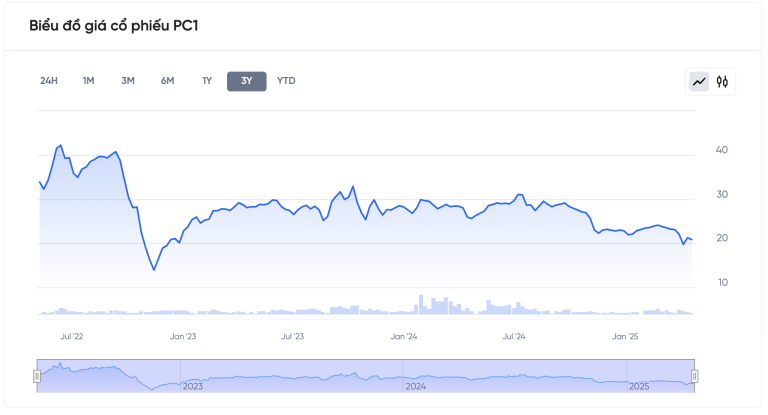Switch to candlestick chart view
This screenshot has height=415, width=768.
click(723, 82)
